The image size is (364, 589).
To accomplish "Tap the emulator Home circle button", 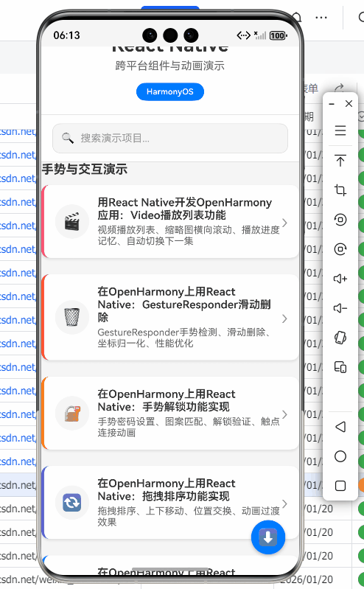I will point(340,456).
